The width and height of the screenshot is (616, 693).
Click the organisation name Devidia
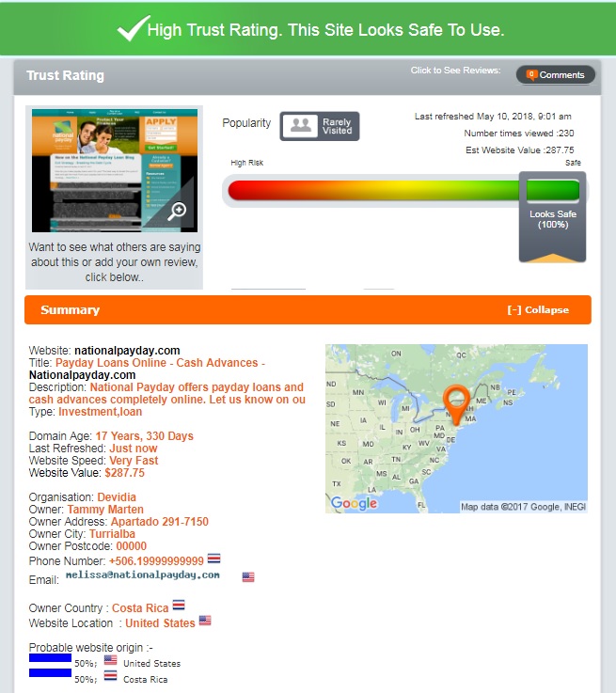(117, 496)
